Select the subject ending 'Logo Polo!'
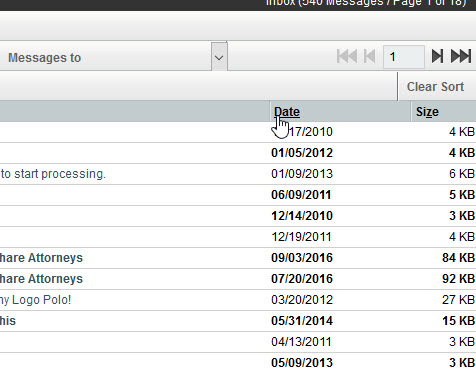The width and height of the screenshot is (476, 370). click(x=35, y=300)
